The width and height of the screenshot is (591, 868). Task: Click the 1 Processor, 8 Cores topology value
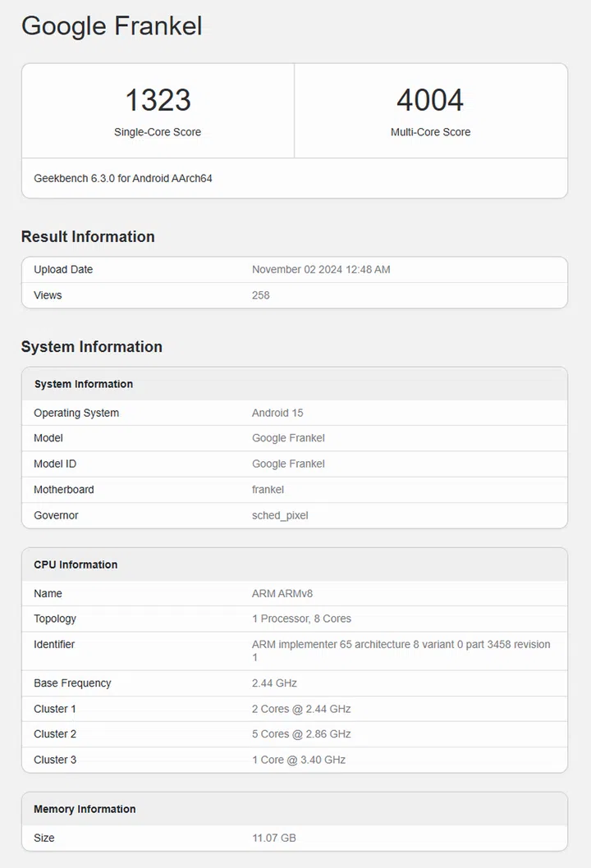coord(301,619)
